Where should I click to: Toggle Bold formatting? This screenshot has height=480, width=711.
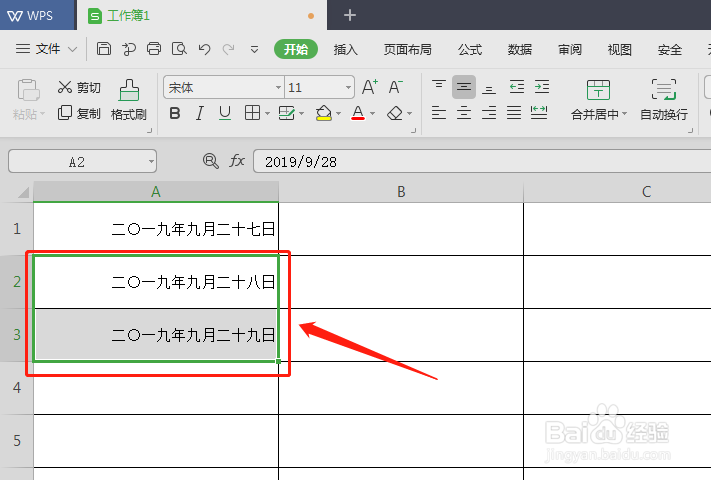tap(175, 113)
